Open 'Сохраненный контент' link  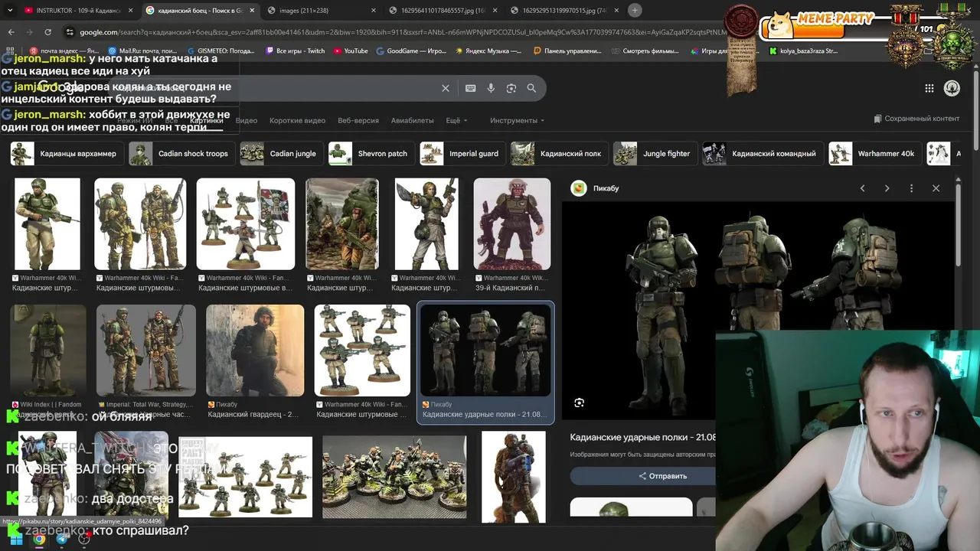tap(916, 119)
